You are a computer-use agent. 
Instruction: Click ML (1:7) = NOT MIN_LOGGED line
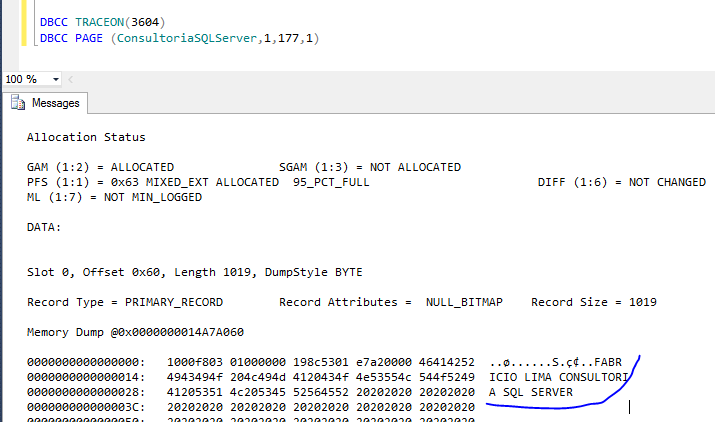(114, 197)
